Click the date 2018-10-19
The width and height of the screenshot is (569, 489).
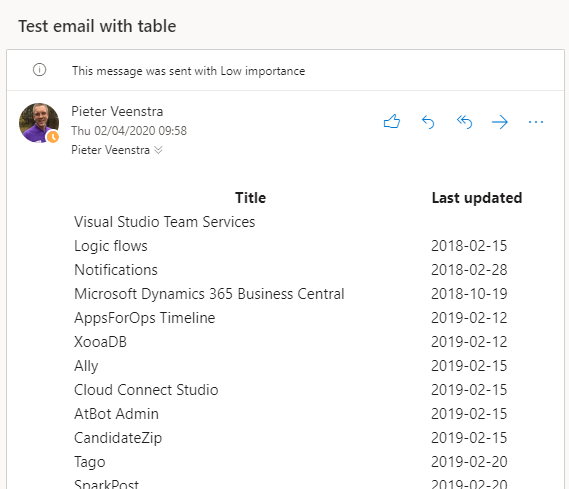click(x=469, y=293)
